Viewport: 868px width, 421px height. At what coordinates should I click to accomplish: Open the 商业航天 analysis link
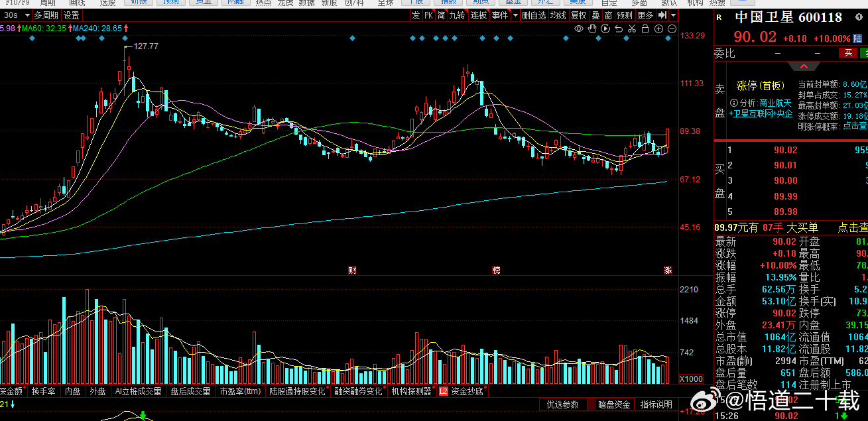point(775,103)
